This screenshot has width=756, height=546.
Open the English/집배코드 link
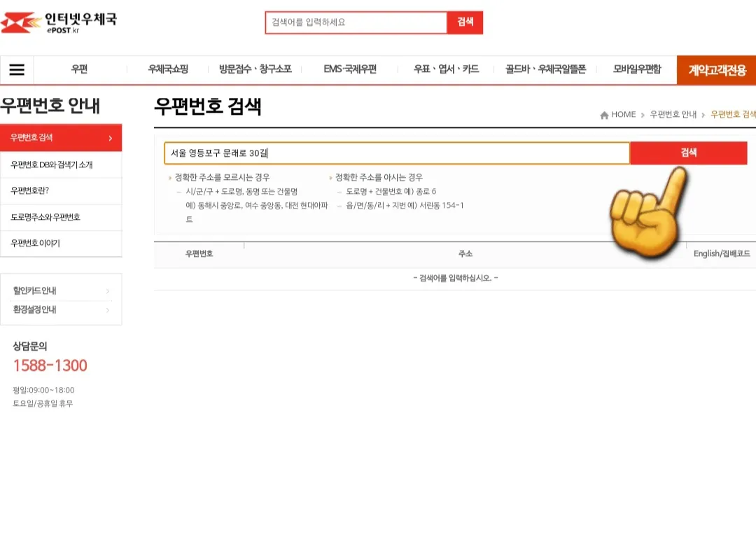[722, 253]
